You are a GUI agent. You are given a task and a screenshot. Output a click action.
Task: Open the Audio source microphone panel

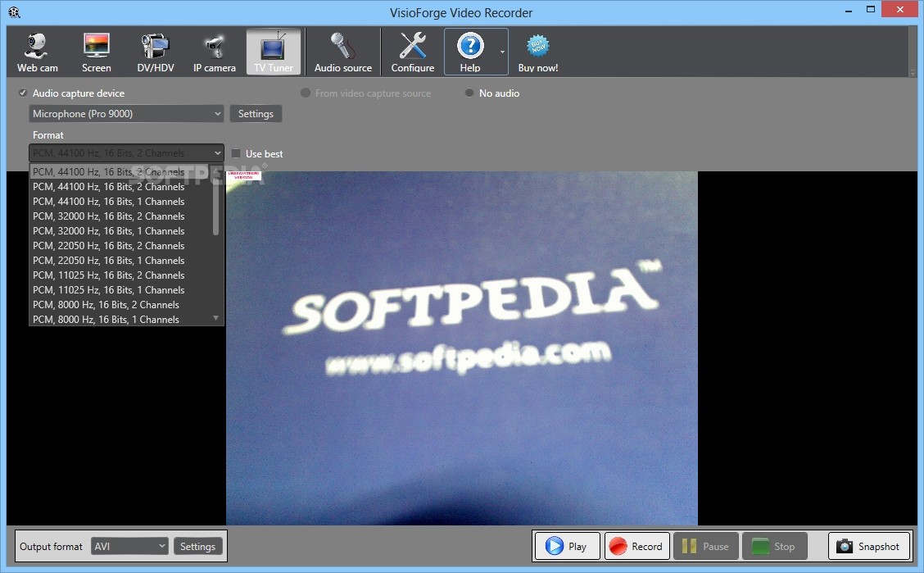point(343,52)
